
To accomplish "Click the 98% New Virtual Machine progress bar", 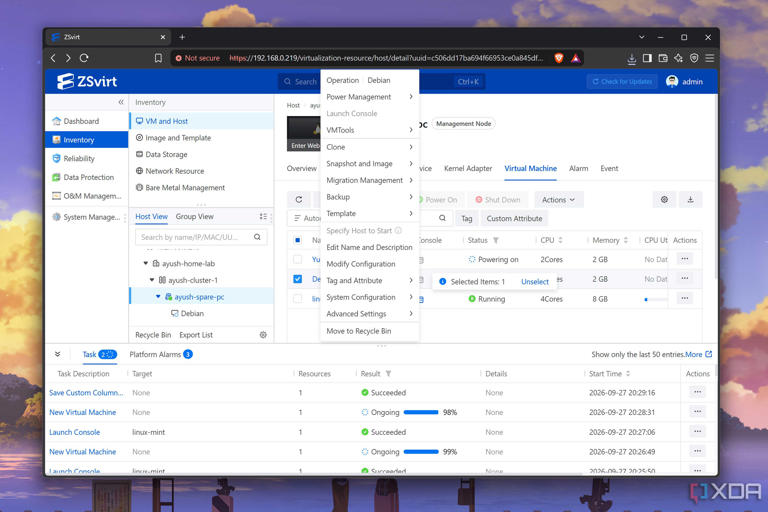I will 421,412.
